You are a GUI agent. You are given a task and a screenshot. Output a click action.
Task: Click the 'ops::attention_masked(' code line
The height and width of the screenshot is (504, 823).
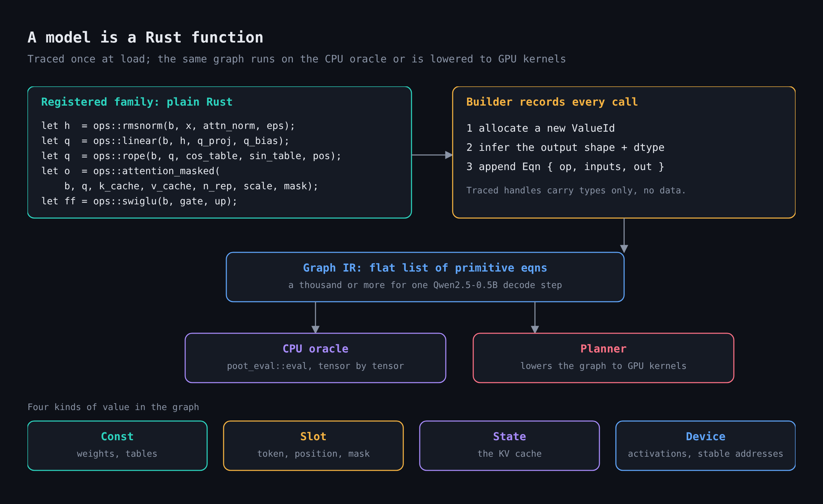tap(131, 171)
